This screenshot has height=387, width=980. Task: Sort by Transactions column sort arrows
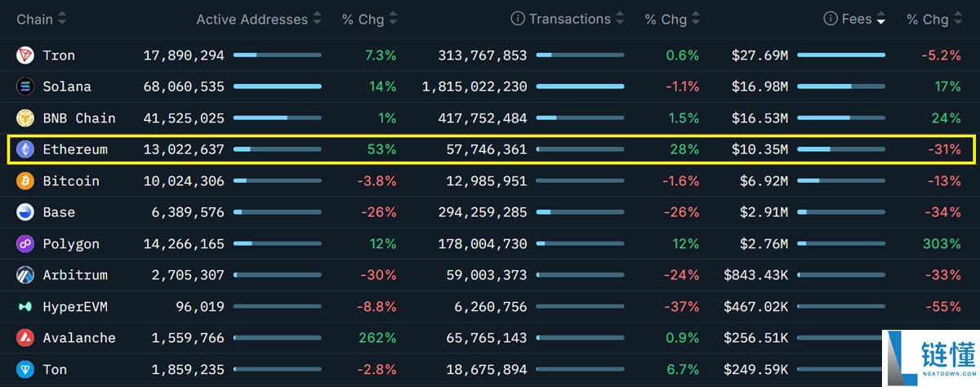click(x=620, y=20)
